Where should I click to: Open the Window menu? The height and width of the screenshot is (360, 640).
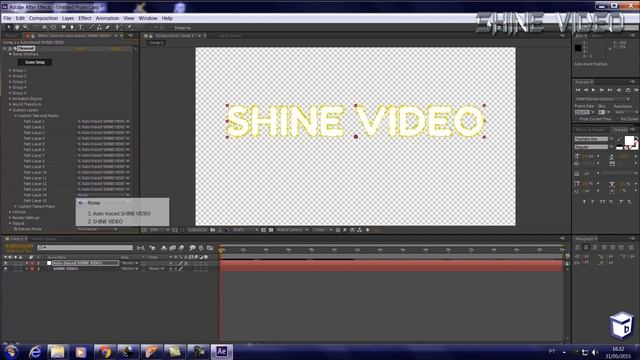pos(148,18)
